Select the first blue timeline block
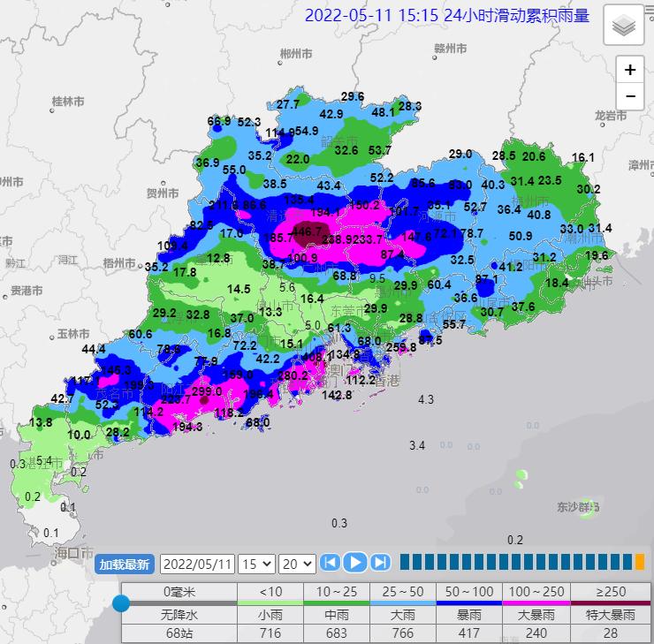 405,562
